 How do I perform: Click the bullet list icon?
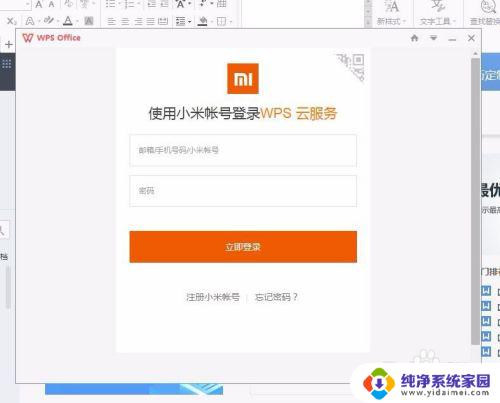(x=110, y=4)
